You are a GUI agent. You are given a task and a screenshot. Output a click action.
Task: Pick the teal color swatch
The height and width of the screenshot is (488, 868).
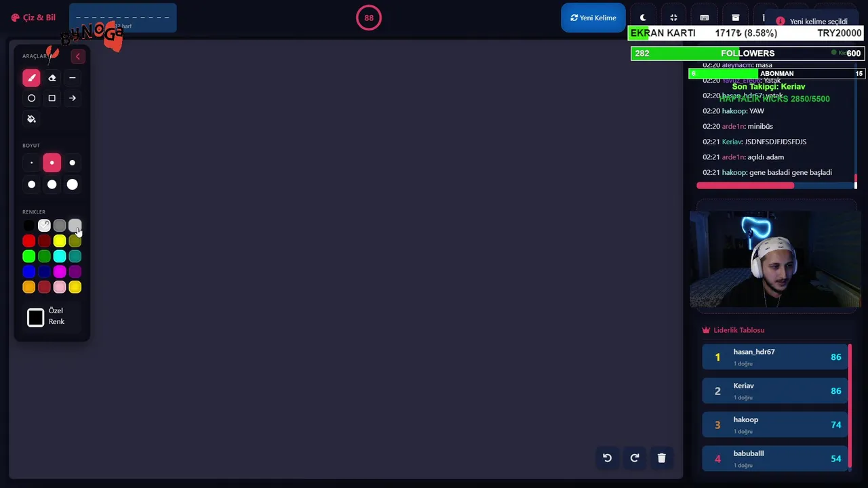click(x=75, y=256)
